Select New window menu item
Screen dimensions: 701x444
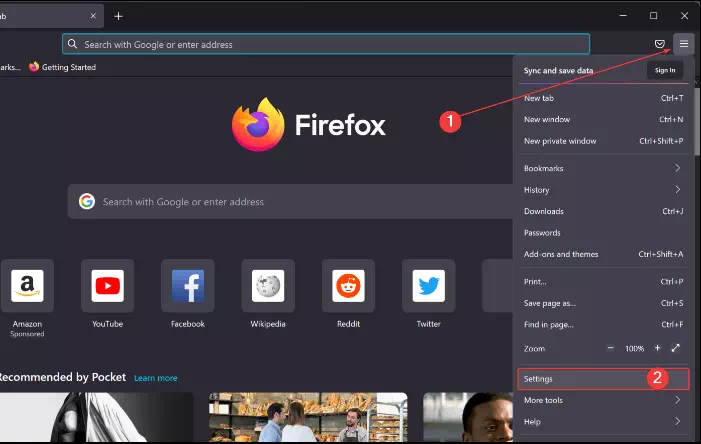point(603,119)
